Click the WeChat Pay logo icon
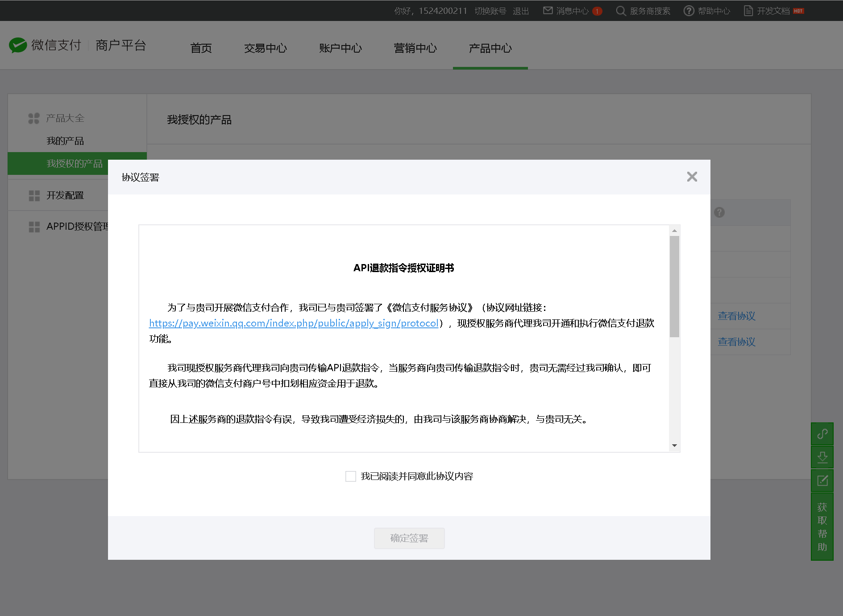The width and height of the screenshot is (843, 616). [x=18, y=45]
